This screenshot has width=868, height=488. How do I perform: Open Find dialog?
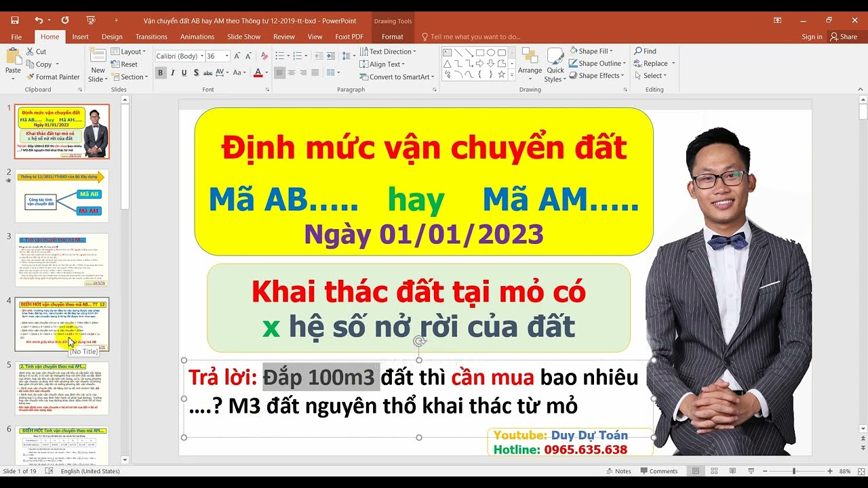(645, 51)
